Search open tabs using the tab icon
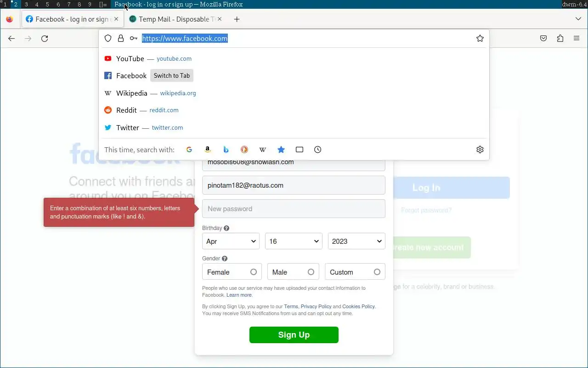The width and height of the screenshot is (588, 368). click(300, 149)
